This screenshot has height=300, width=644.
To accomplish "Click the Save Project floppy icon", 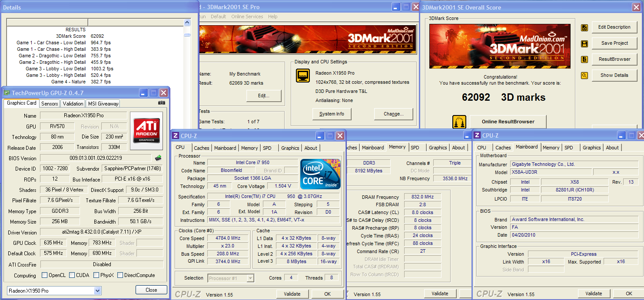I will (x=584, y=43).
